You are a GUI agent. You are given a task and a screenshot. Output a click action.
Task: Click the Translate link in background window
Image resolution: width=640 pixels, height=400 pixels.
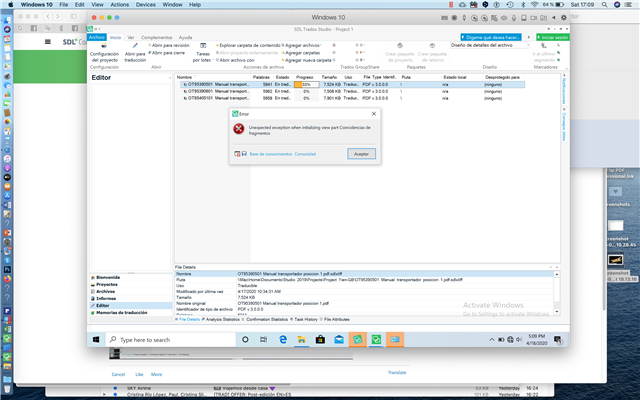pos(397,372)
